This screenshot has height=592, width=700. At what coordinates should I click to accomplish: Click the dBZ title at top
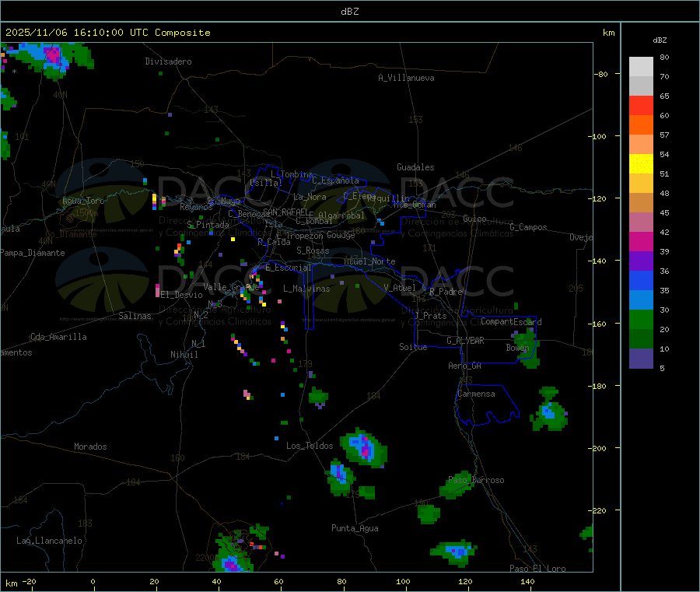(349, 12)
